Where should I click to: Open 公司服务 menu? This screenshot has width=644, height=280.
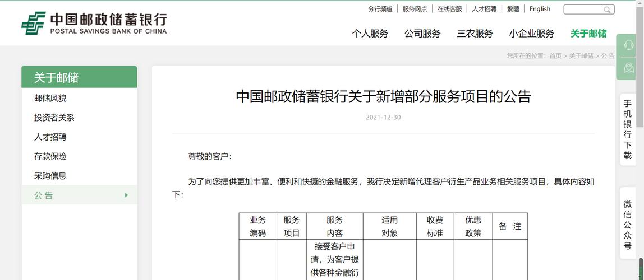(x=422, y=34)
